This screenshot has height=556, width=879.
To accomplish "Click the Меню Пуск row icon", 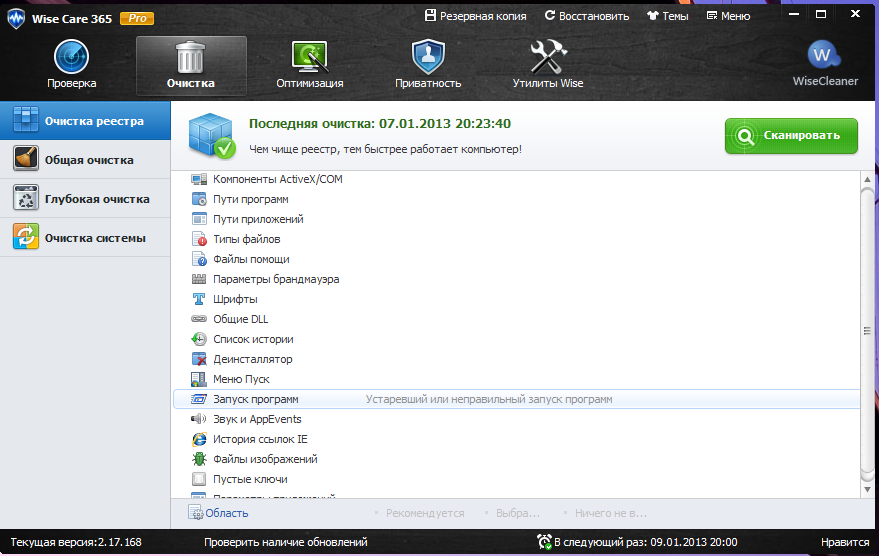I will (x=199, y=379).
